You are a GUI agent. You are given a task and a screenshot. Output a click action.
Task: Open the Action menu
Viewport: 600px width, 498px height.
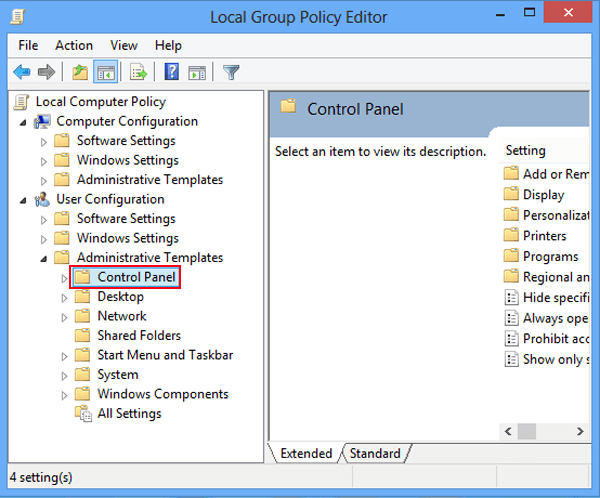click(x=74, y=46)
